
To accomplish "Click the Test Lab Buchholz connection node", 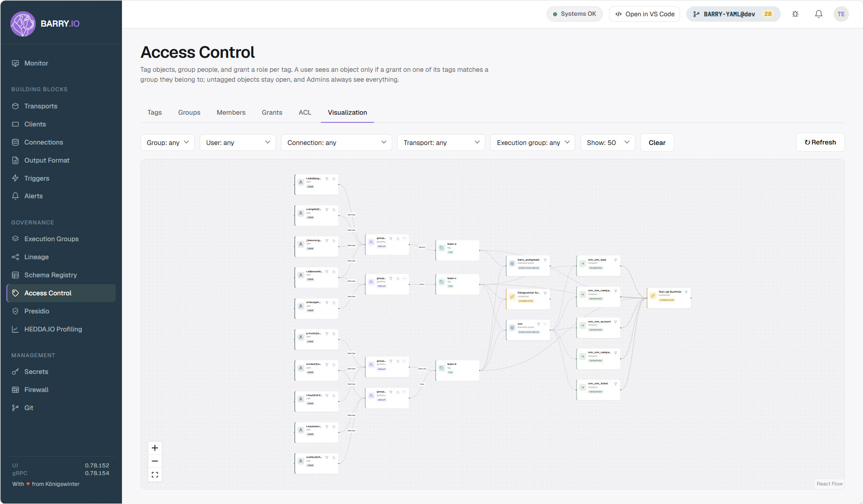I will (669, 298).
